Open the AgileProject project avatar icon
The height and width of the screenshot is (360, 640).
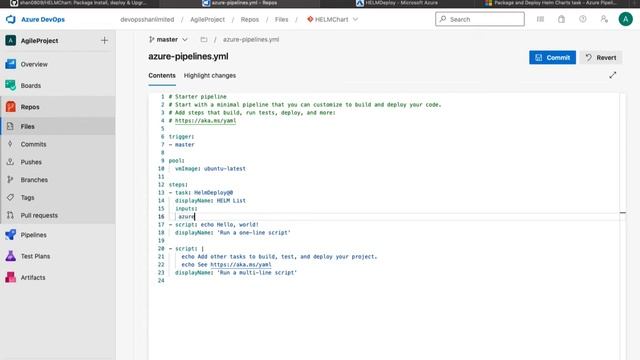click(x=11, y=40)
